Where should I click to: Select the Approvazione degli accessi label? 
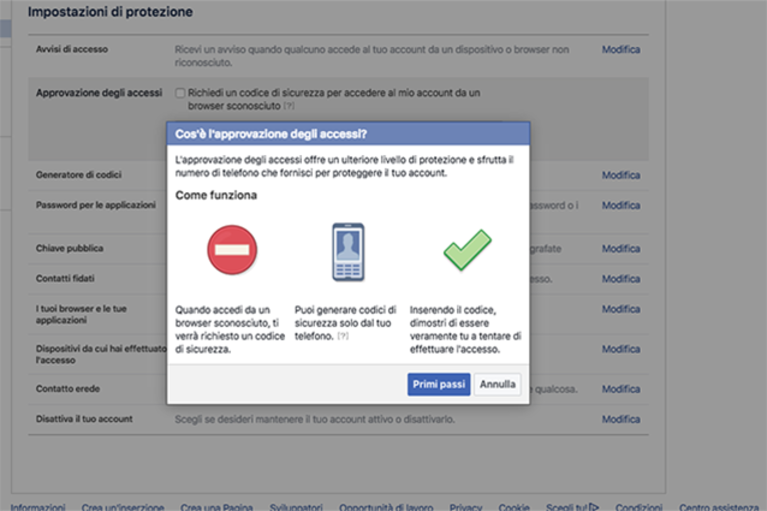99,93
